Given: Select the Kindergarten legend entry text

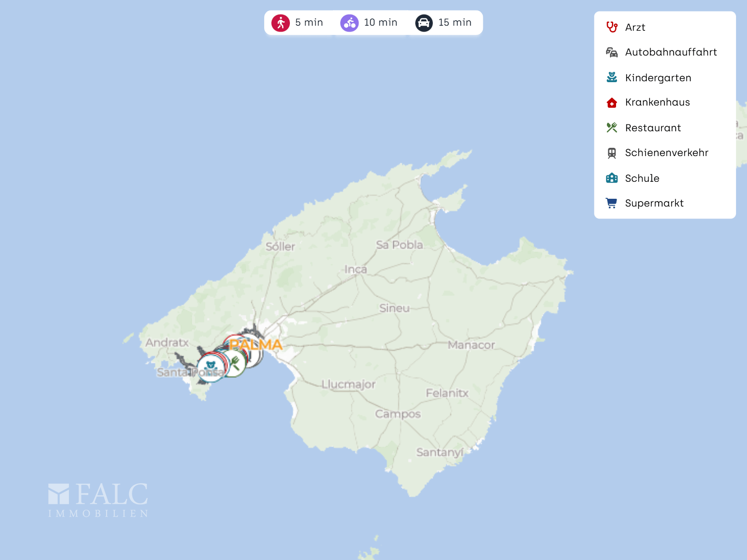Looking at the screenshot, I should click(658, 78).
